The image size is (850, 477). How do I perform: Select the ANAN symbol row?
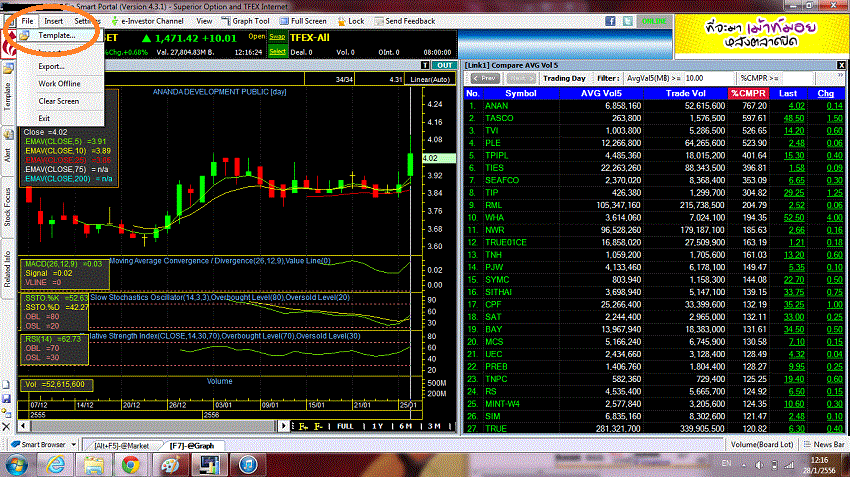coord(654,106)
